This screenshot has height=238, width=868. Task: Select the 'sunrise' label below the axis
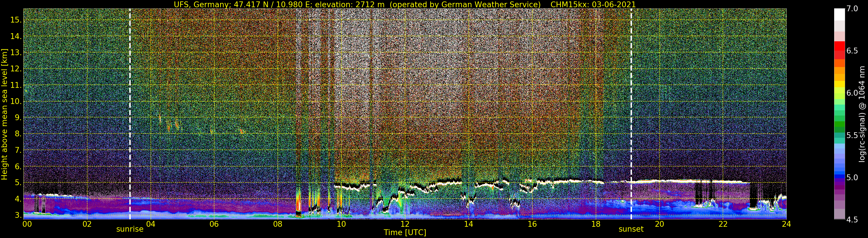[130, 229]
